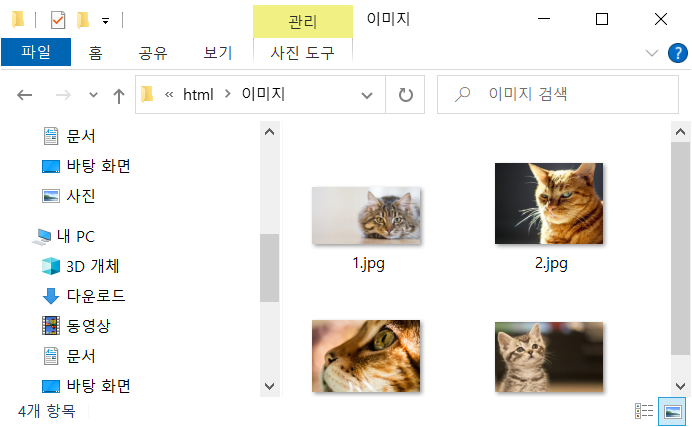Select the kitten looking up thumbnail

coord(549,357)
